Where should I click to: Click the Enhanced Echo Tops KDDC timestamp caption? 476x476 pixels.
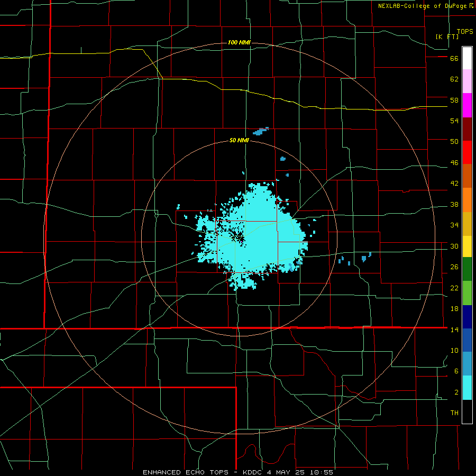pos(238,472)
